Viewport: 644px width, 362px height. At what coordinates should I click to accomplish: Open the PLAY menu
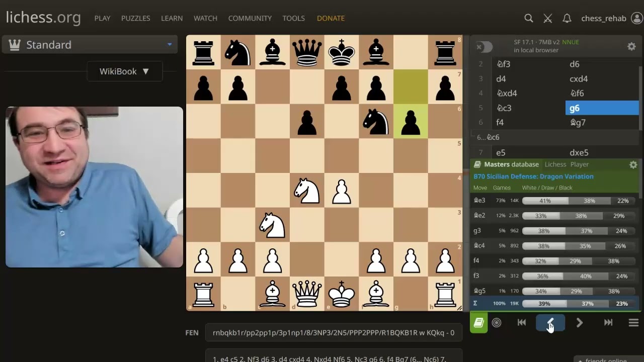(x=102, y=18)
